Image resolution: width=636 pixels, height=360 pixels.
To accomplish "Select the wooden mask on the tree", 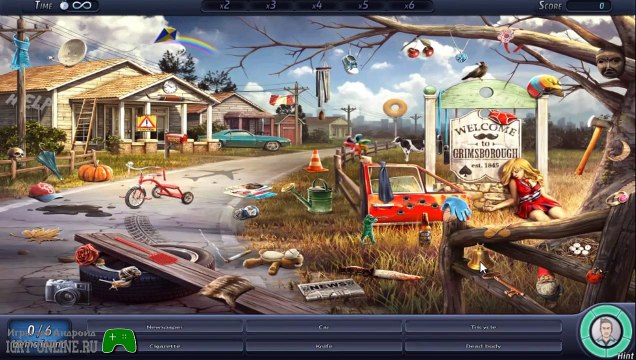I will pyautogui.click(x=610, y=63).
